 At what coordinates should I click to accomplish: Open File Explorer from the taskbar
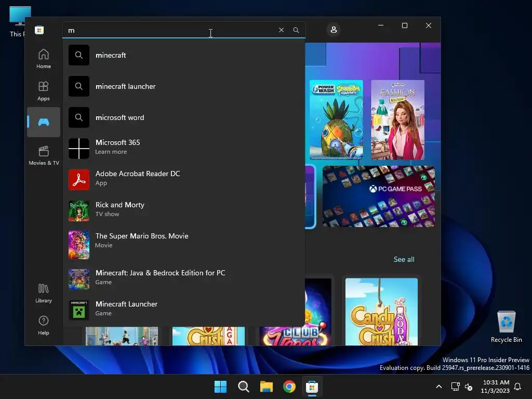click(x=267, y=387)
